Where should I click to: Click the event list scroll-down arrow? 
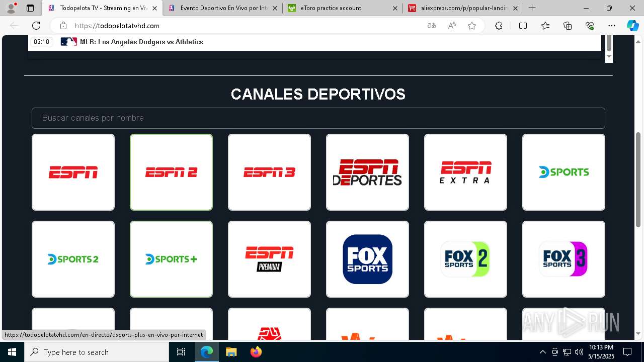pyautogui.click(x=609, y=56)
